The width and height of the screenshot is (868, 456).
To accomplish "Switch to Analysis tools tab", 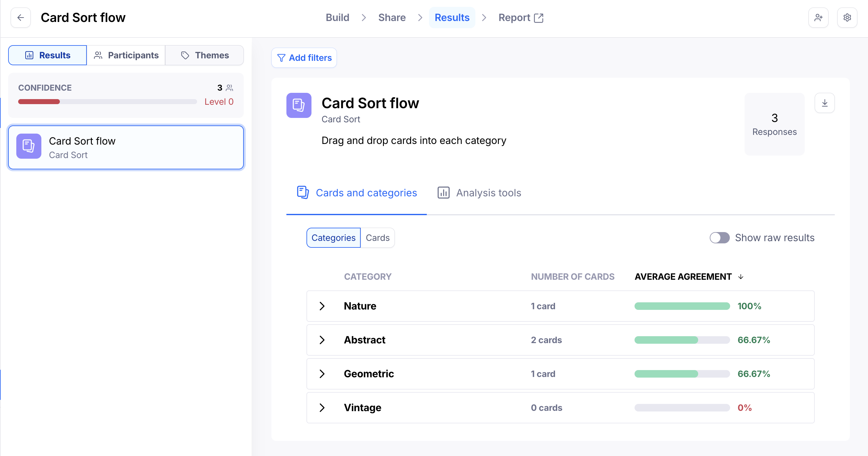I will [479, 193].
